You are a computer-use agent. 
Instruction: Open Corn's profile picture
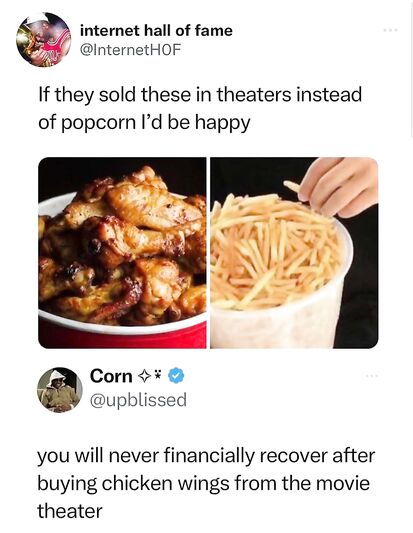(59, 390)
